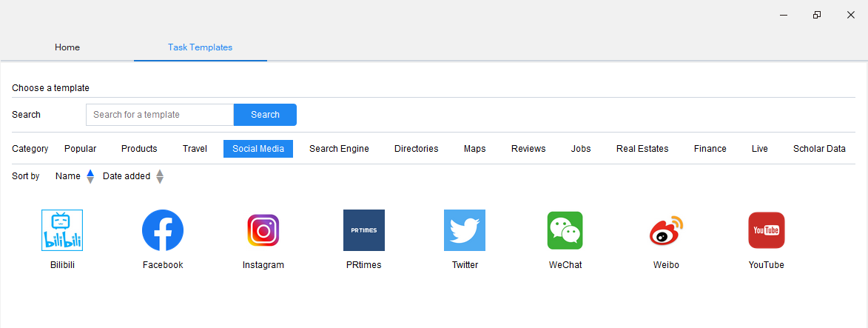Switch to the Home tab

pyautogui.click(x=67, y=47)
